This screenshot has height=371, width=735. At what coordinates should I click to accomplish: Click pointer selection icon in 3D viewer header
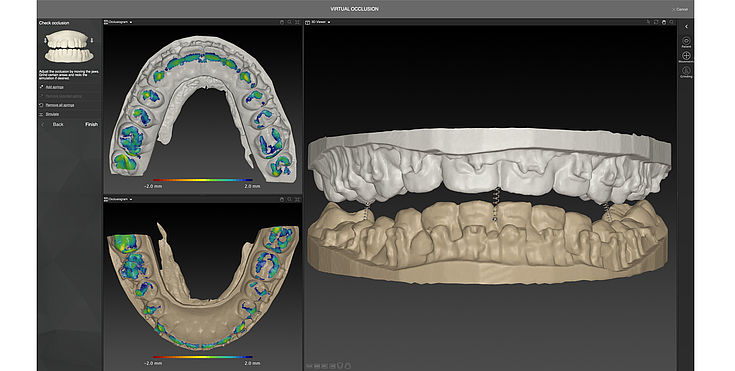648,22
